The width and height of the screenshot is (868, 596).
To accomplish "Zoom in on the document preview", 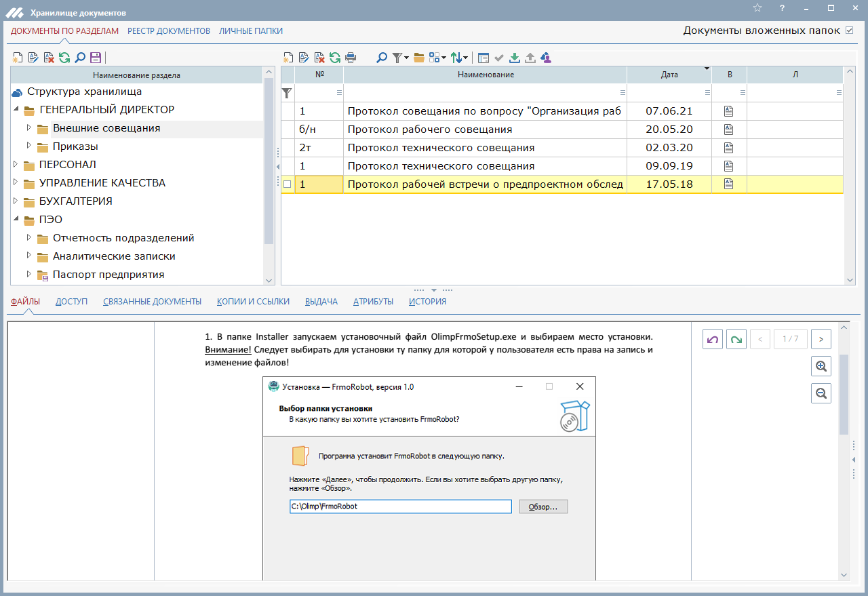I will pyautogui.click(x=821, y=366).
